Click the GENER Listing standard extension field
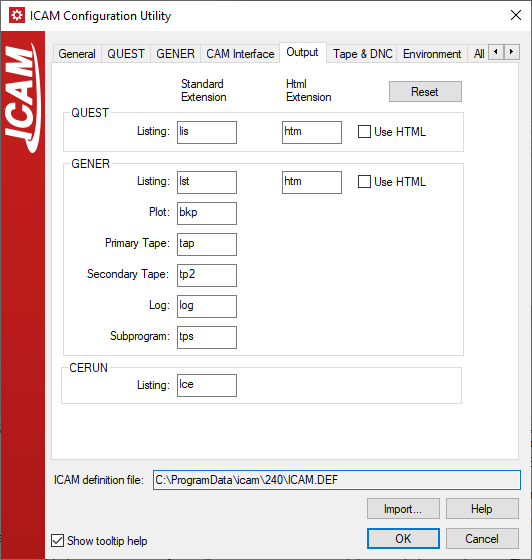The height and width of the screenshot is (560, 532). click(x=207, y=182)
